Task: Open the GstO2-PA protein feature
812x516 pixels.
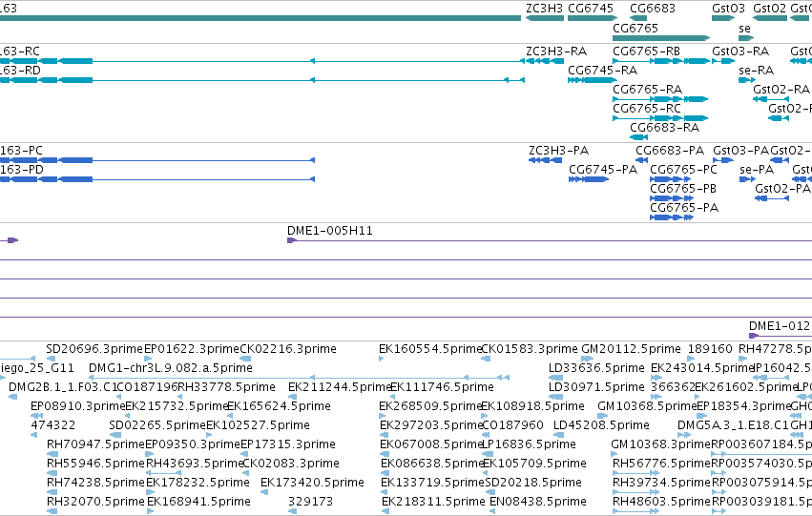Action: [772, 198]
